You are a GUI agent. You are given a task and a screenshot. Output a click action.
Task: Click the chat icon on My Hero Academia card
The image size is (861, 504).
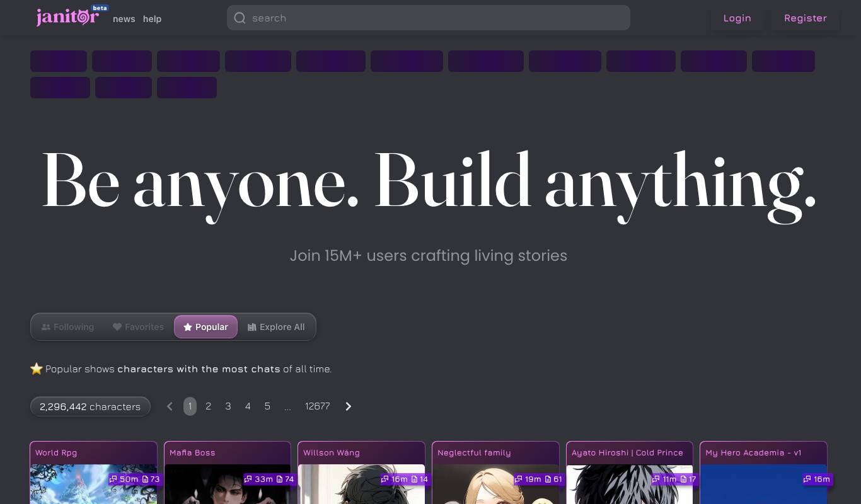[807, 479]
